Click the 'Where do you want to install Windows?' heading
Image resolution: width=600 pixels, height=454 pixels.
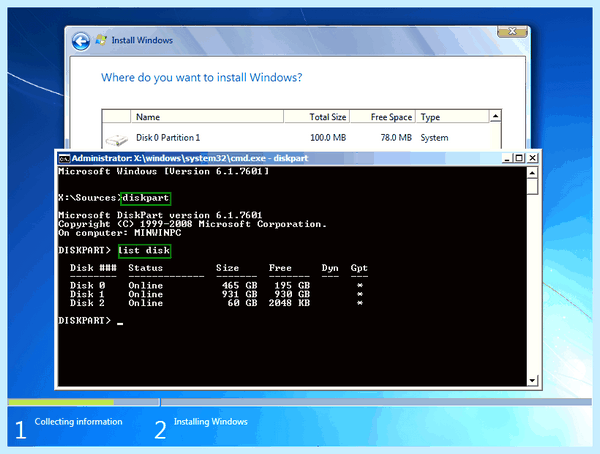pos(202,77)
